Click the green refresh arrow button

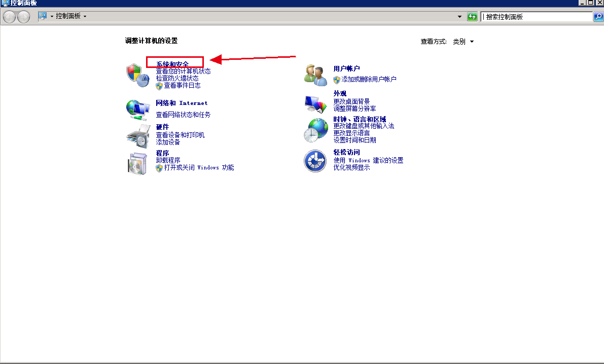[472, 16]
